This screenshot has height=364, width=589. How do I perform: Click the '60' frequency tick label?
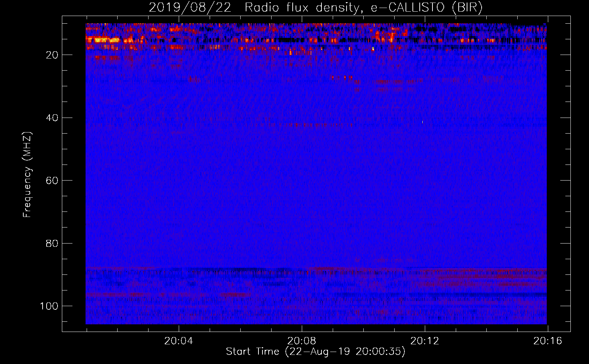point(52,181)
